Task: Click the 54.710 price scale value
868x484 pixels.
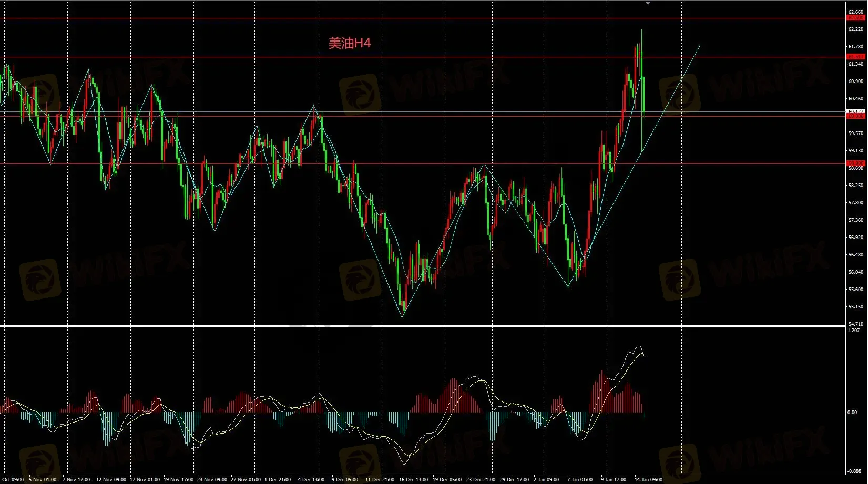Action: [856, 324]
